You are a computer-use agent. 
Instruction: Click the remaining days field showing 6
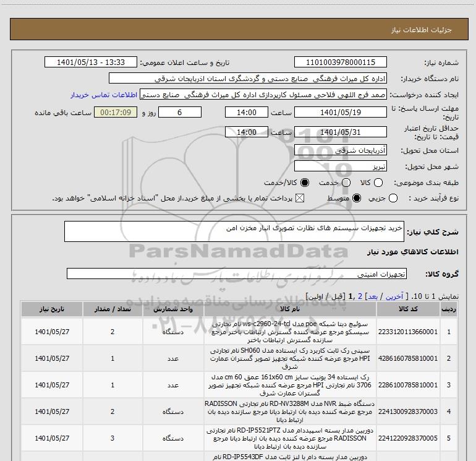point(180,112)
